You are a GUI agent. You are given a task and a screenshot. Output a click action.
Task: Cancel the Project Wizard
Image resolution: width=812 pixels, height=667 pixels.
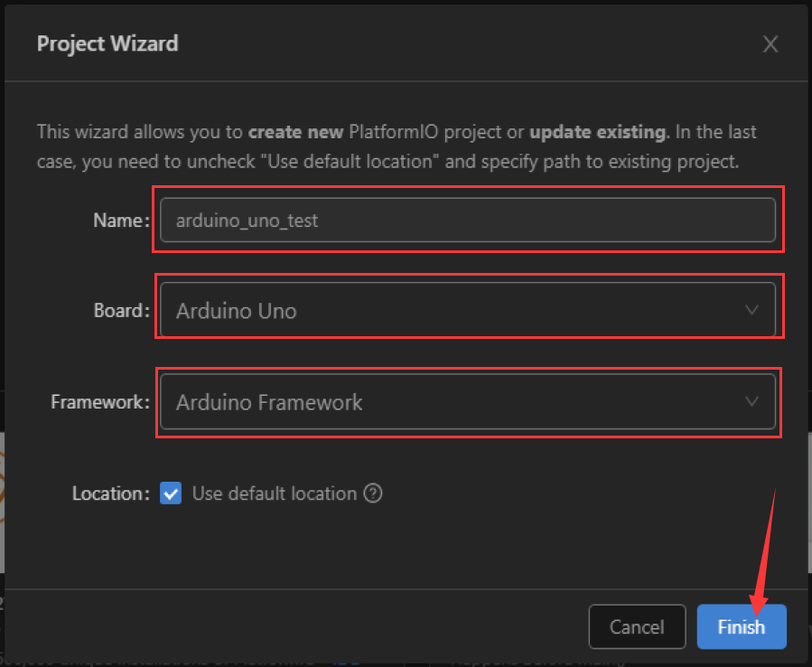[637, 626]
